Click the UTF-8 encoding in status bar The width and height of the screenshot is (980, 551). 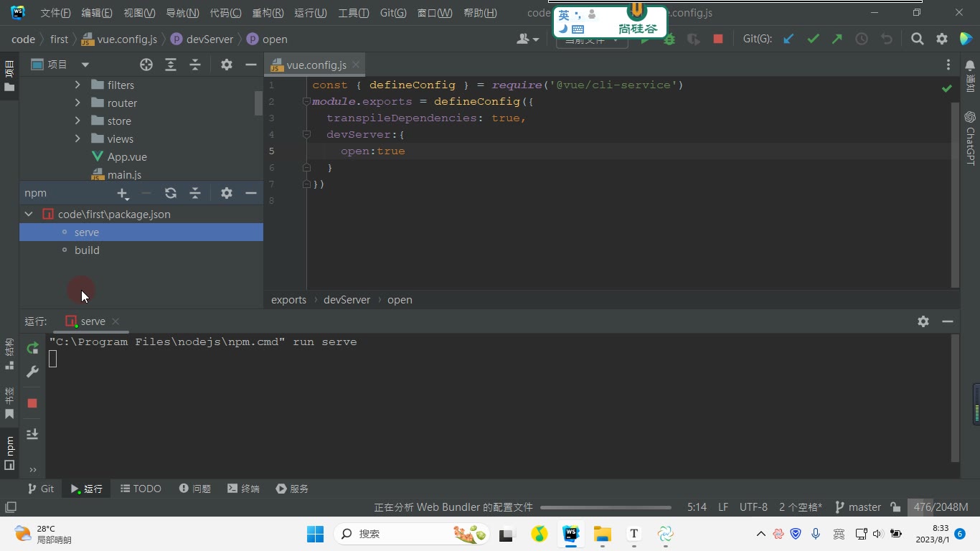[x=753, y=507]
